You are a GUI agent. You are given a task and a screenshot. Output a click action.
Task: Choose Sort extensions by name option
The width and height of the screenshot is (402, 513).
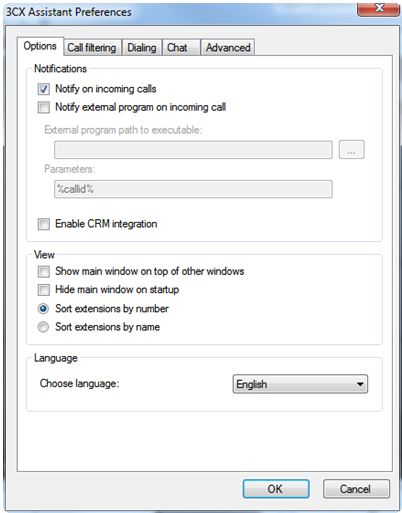coord(43,327)
